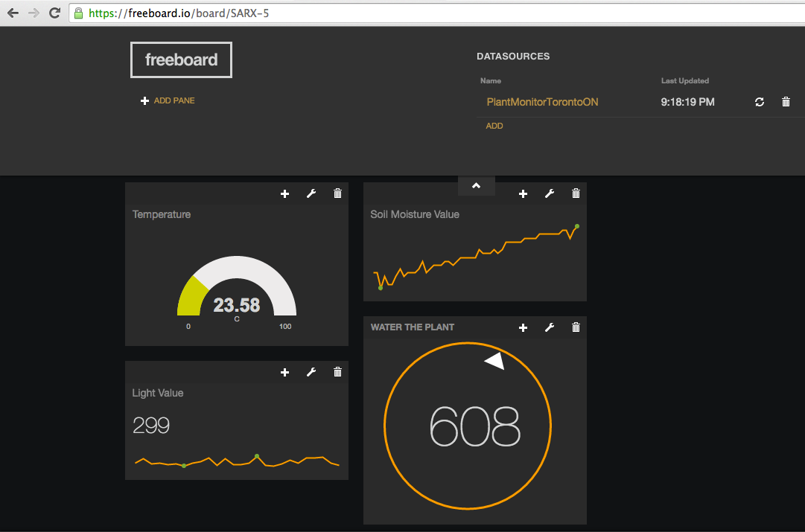
Task: Add widget to Light Value pane
Action: click(285, 373)
